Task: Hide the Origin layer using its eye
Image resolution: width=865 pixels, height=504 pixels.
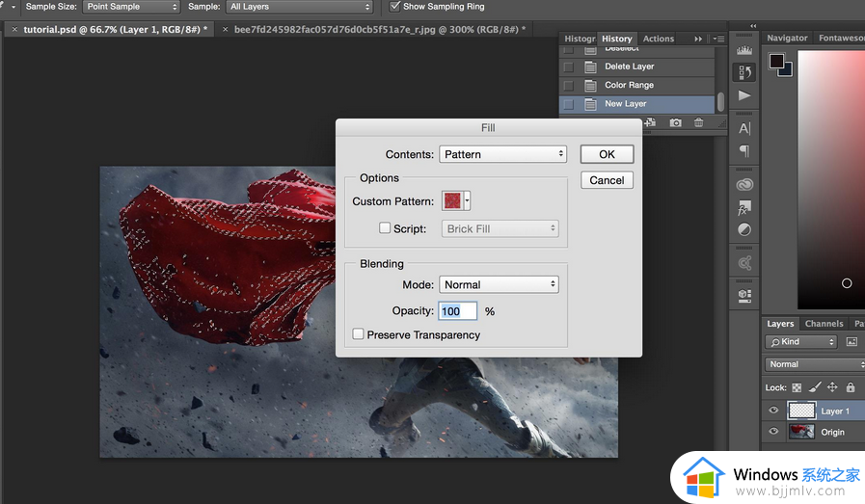Action: pos(773,431)
